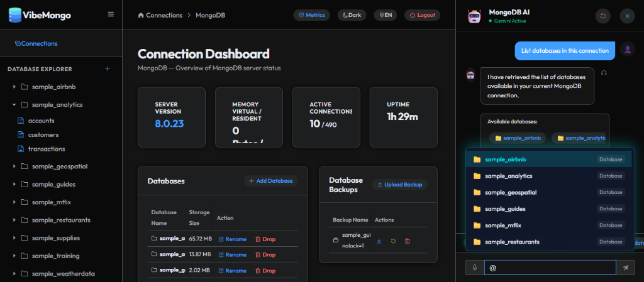Click the Storage Size column header

(x=199, y=218)
